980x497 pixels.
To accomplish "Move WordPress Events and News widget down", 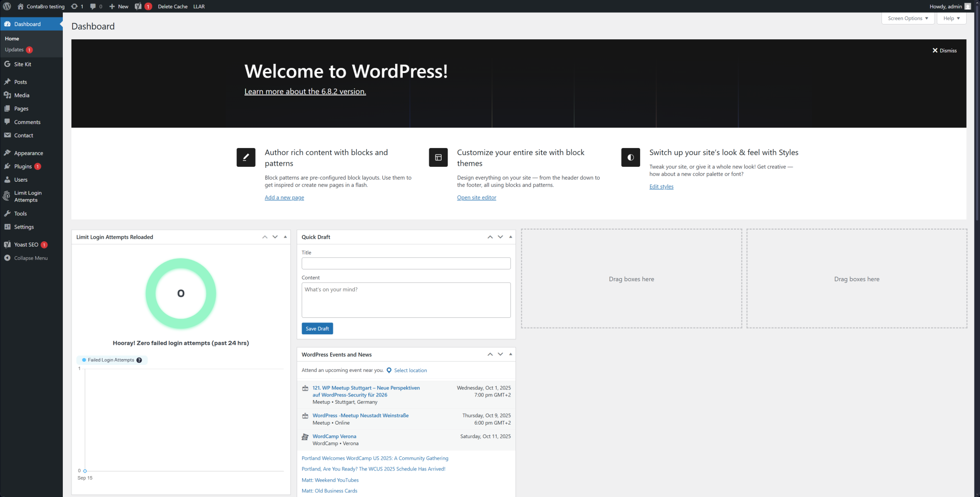I will (x=500, y=355).
